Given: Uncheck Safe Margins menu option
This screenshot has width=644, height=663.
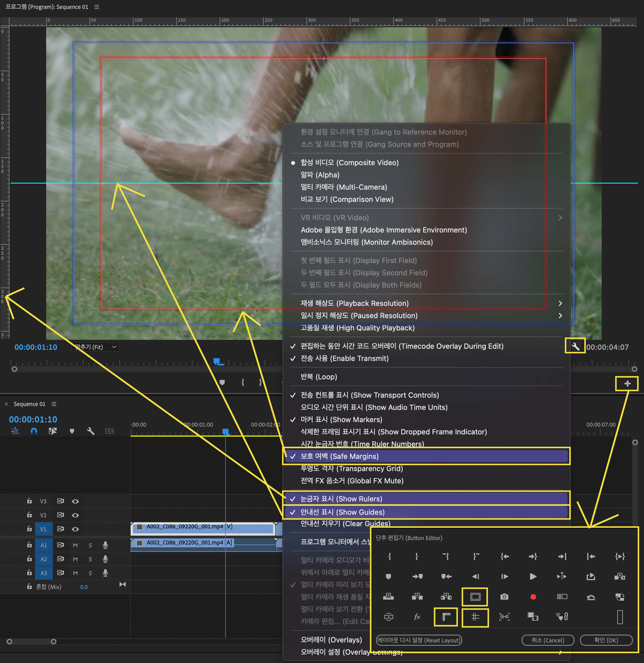Looking at the screenshot, I should pos(339,456).
